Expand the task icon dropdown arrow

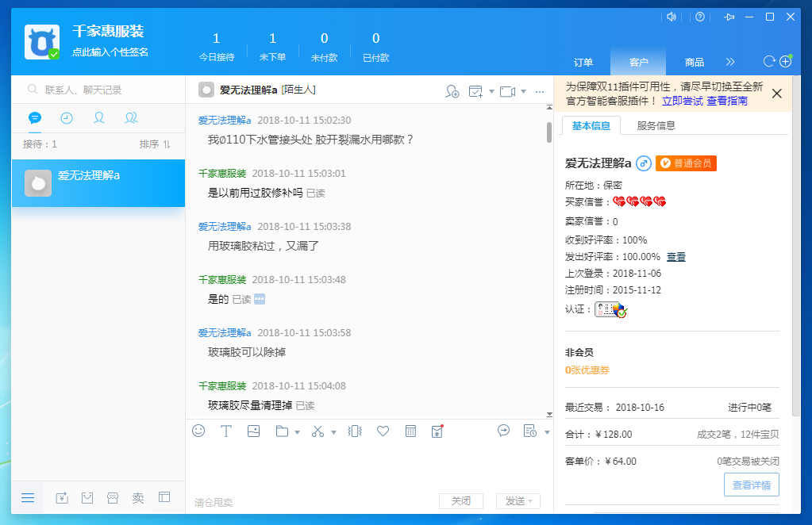(x=491, y=91)
